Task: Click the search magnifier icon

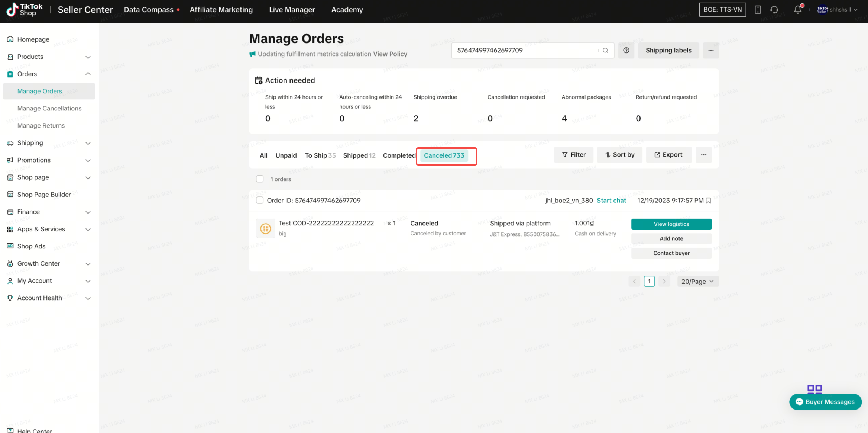Action: (605, 50)
